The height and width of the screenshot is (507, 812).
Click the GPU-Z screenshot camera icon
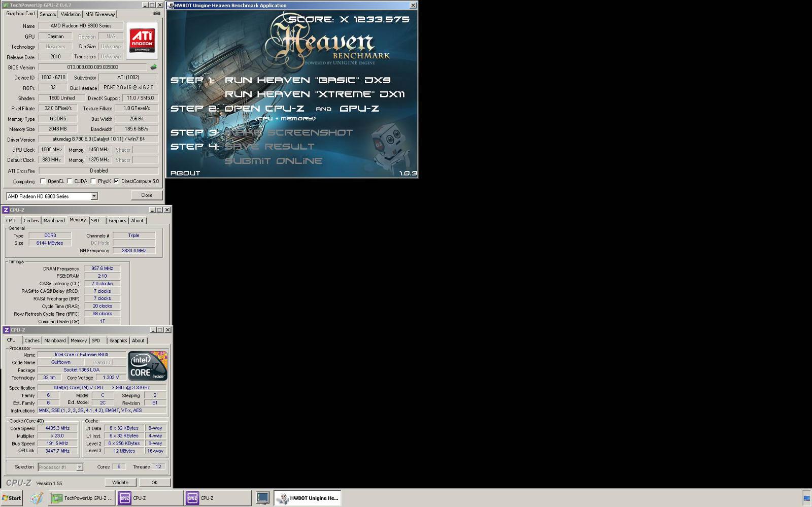157,14
